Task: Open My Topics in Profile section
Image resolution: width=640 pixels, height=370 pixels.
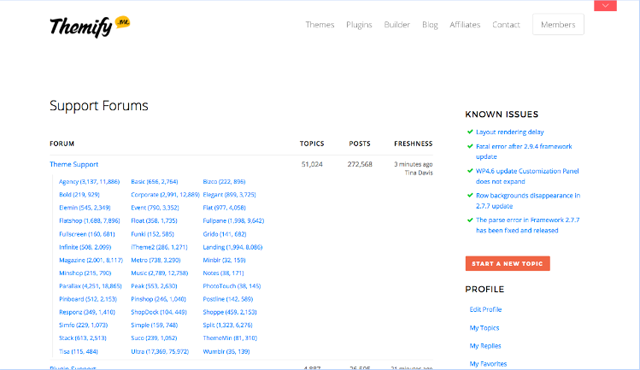Action: pyautogui.click(x=484, y=328)
